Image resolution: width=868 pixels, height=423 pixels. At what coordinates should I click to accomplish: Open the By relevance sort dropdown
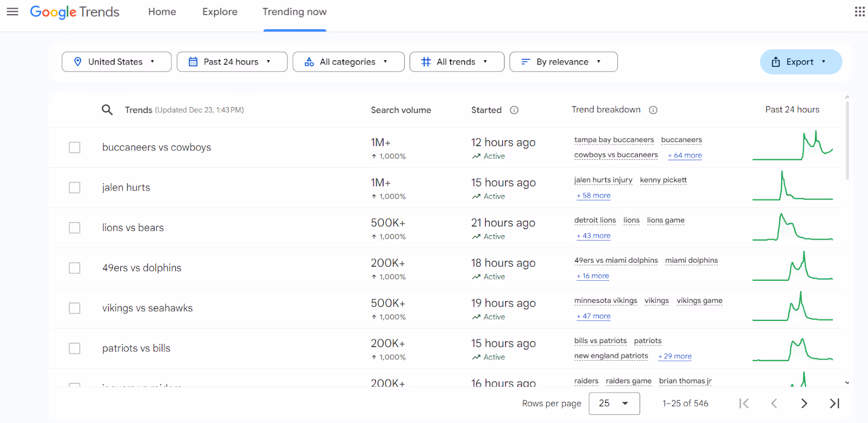pyautogui.click(x=564, y=62)
